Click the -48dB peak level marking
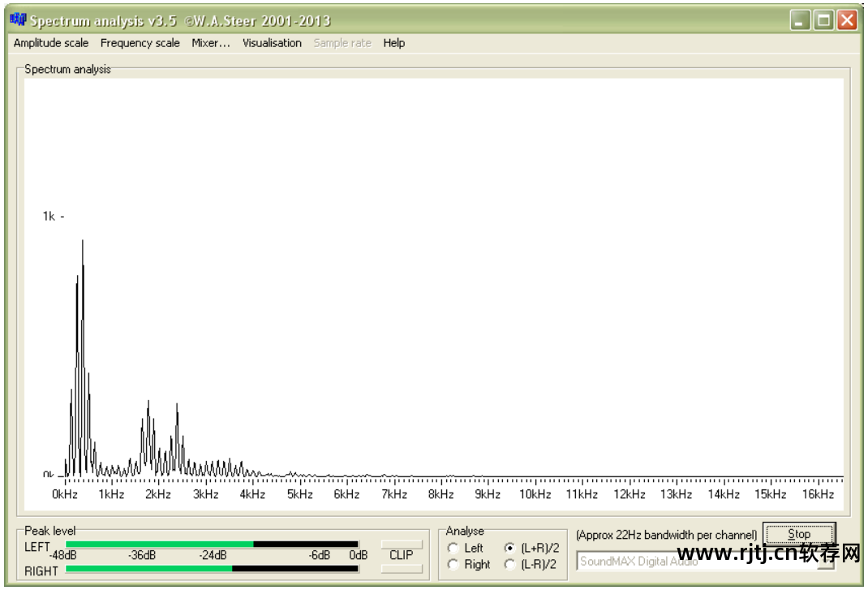Viewport: 868px width, 590px height. 62,555
